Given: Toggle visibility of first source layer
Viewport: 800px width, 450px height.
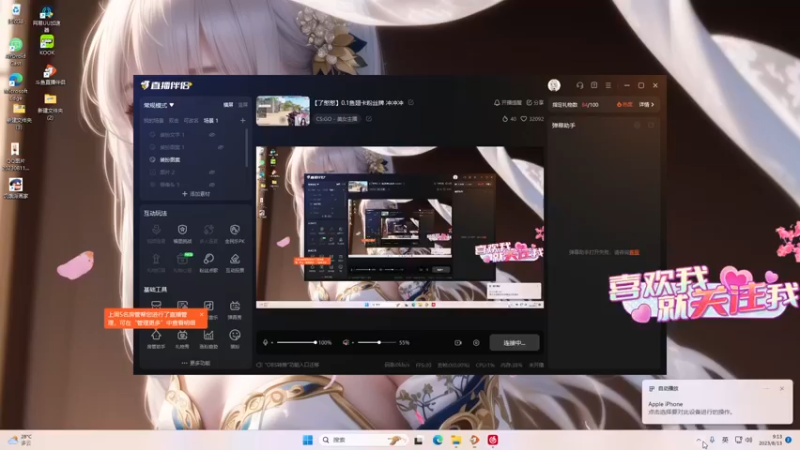Looking at the screenshot, I should [x=212, y=135].
